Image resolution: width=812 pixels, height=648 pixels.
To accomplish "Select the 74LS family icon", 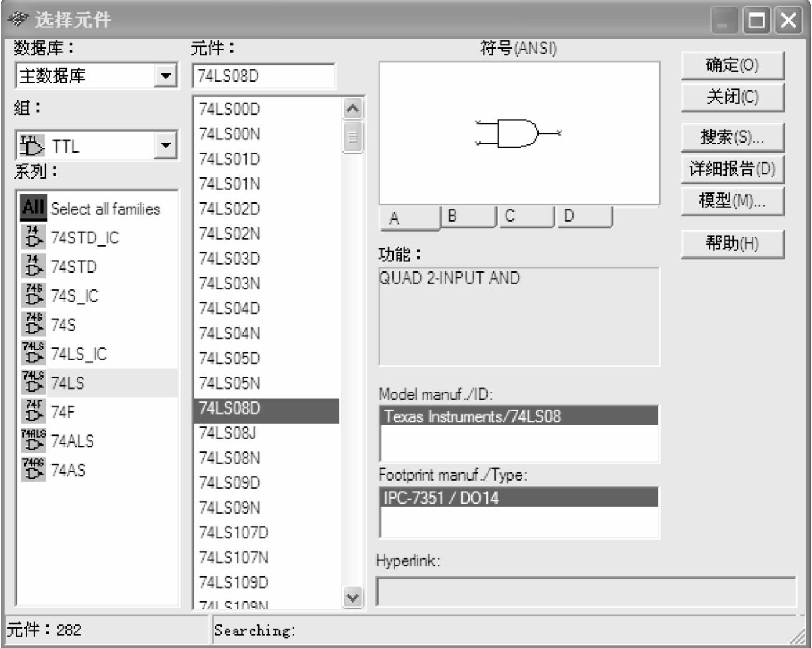I will click(33, 382).
